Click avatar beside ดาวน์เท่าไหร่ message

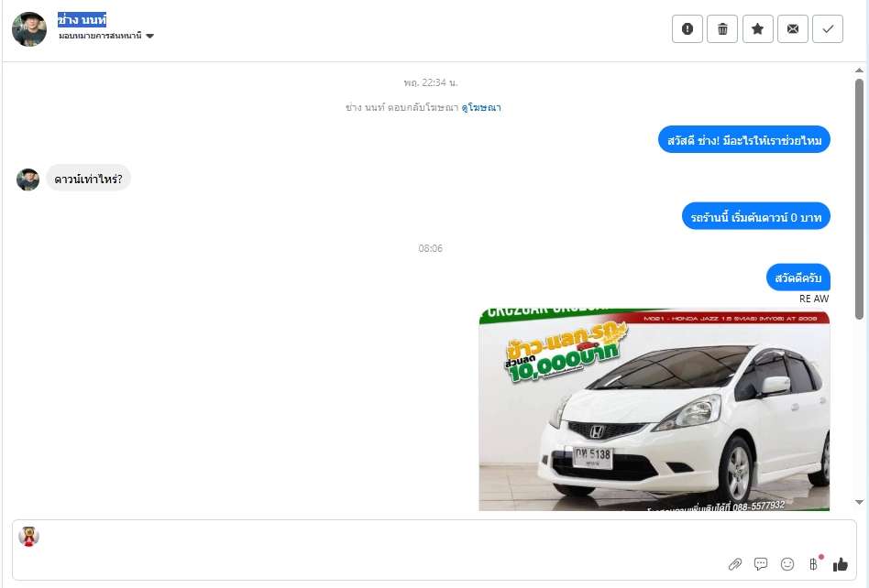[x=27, y=180]
